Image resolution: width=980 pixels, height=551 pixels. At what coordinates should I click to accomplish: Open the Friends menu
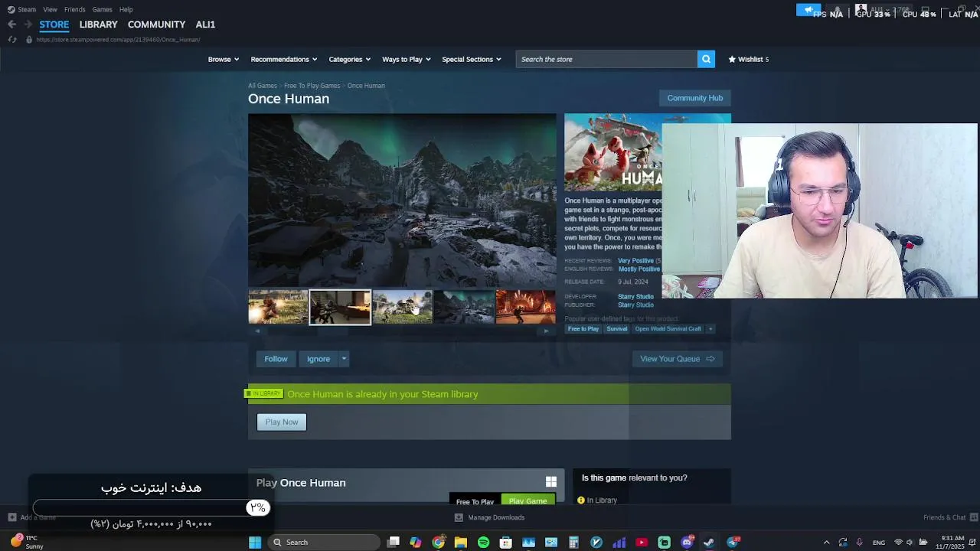75,9
